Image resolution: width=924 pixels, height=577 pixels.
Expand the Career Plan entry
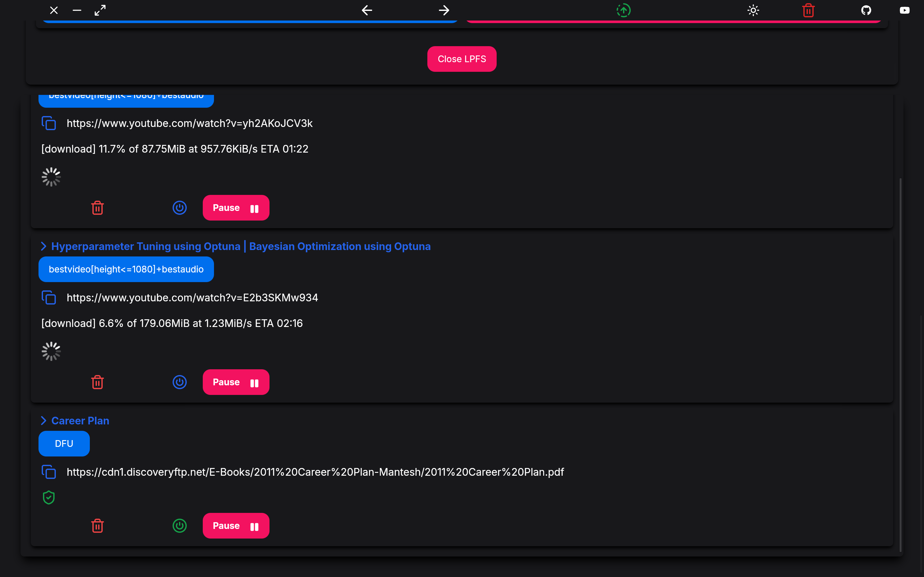pos(44,421)
